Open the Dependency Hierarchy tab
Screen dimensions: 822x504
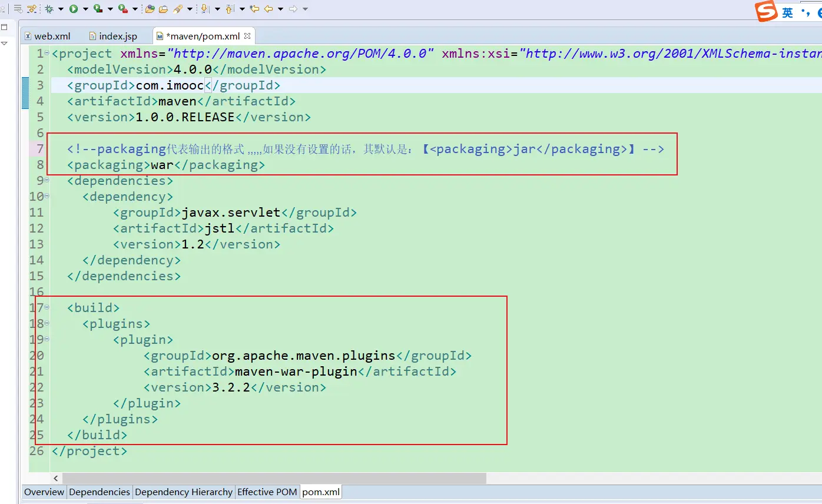pos(184,492)
